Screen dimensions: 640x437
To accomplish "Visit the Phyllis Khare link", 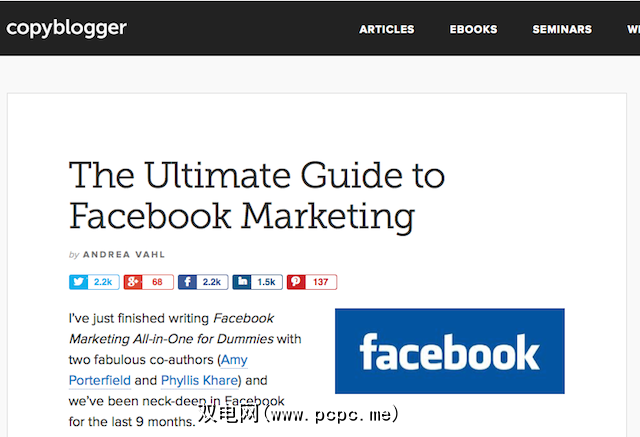I will (199, 380).
